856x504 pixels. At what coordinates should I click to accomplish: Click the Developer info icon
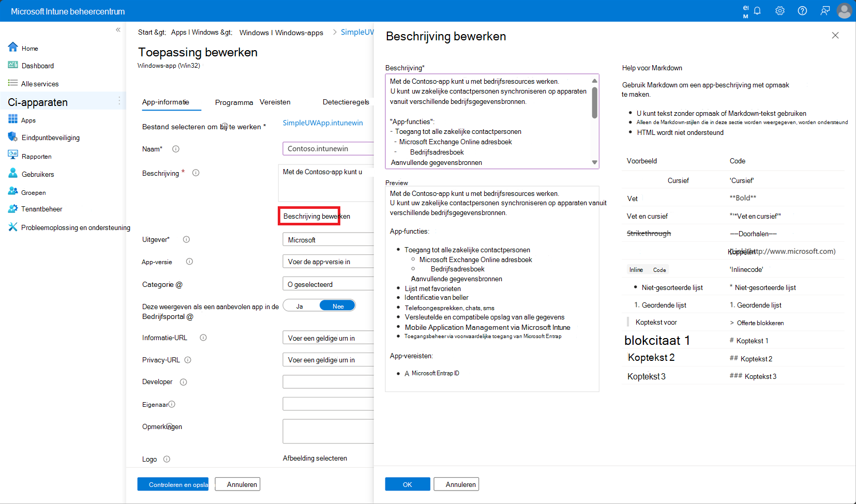point(183,382)
